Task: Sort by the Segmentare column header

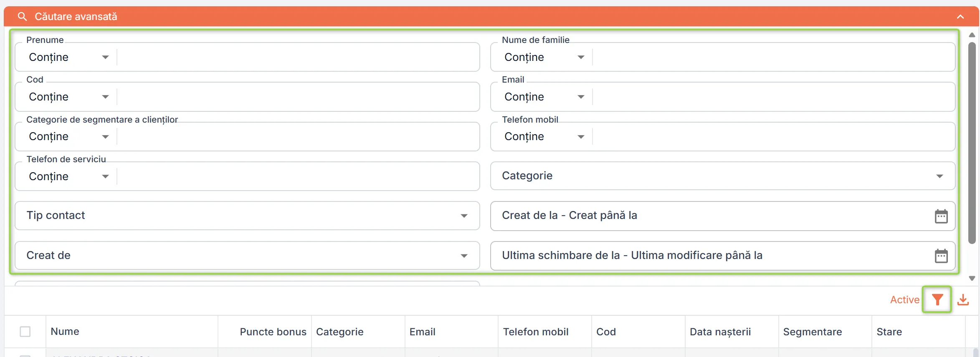Action: pyautogui.click(x=812, y=332)
